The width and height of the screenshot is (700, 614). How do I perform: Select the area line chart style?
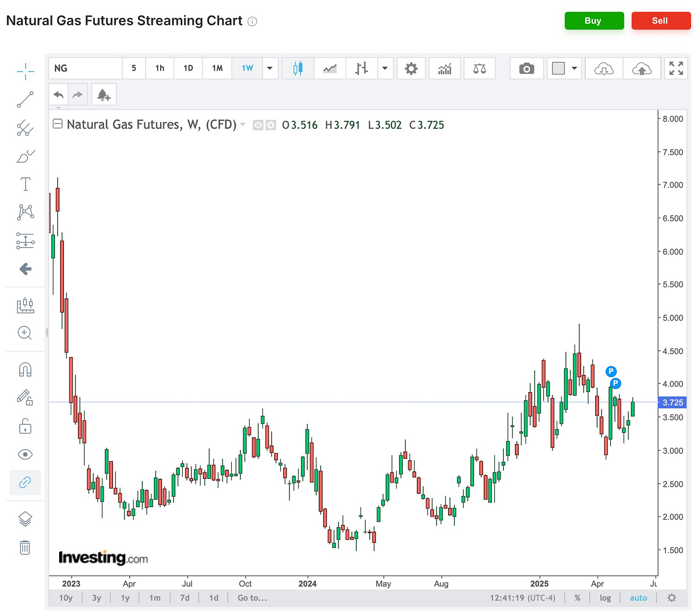330,68
